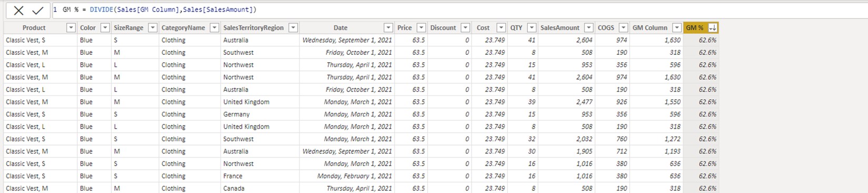The height and width of the screenshot is (193, 868).
Task: Open the Color column filter dropdown
Action: pyautogui.click(x=105, y=27)
